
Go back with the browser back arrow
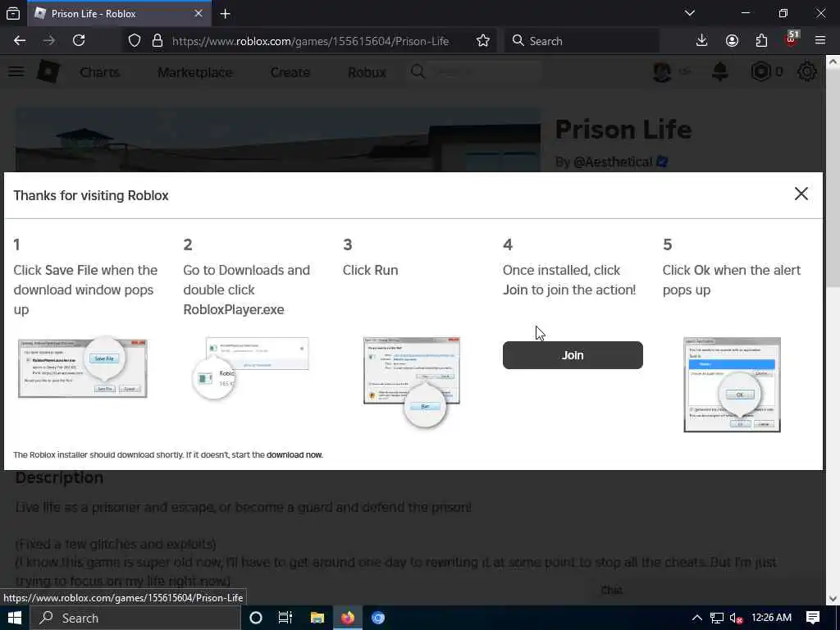pos(20,41)
